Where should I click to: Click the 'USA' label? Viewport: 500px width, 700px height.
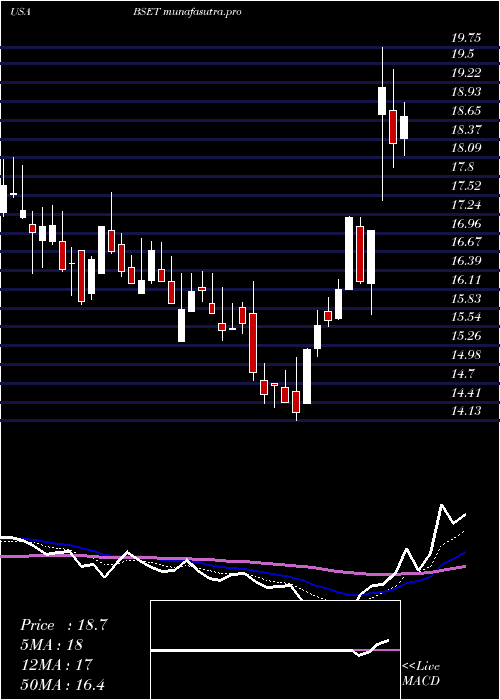[x=20, y=12]
